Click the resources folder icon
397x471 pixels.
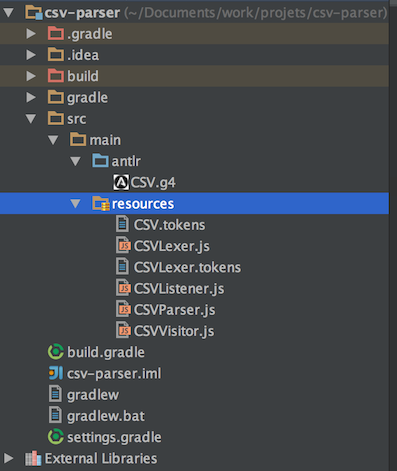(101, 203)
